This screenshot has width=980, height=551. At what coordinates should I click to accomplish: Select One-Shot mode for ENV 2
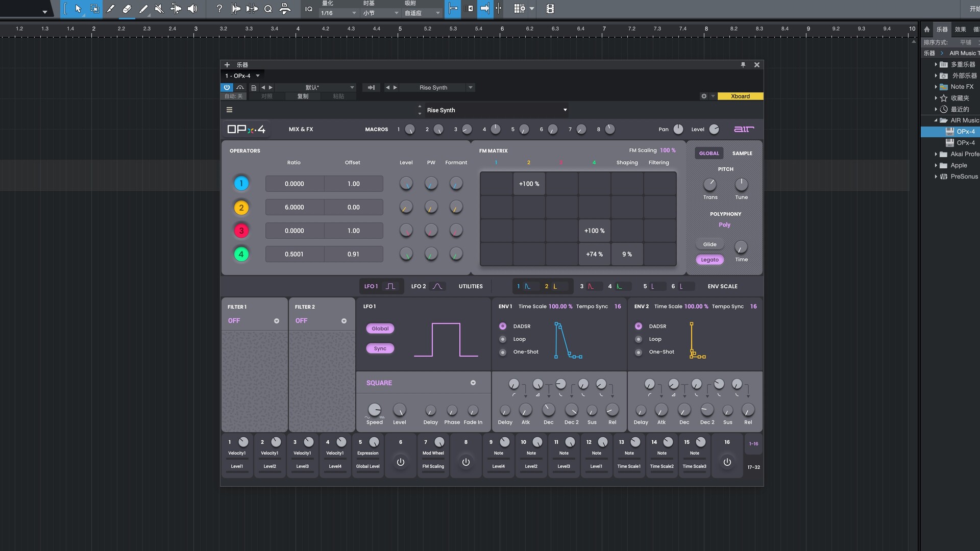(639, 352)
